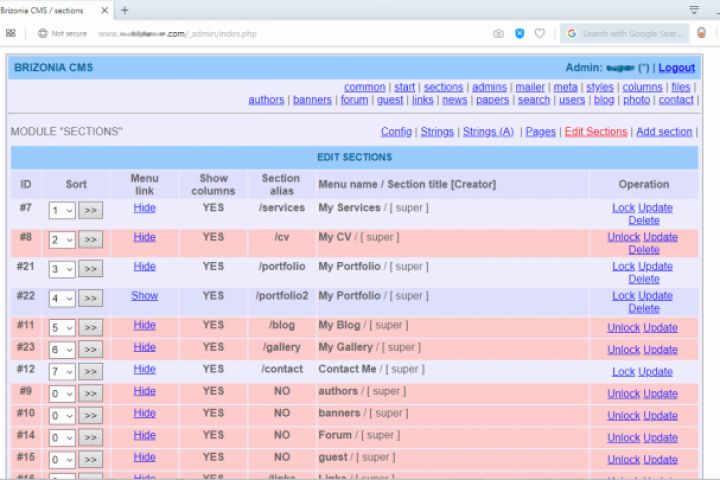The width and height of the screenshot is (720, 480).
Task: Click the >> button in row #22
Action: click(90, 299)
